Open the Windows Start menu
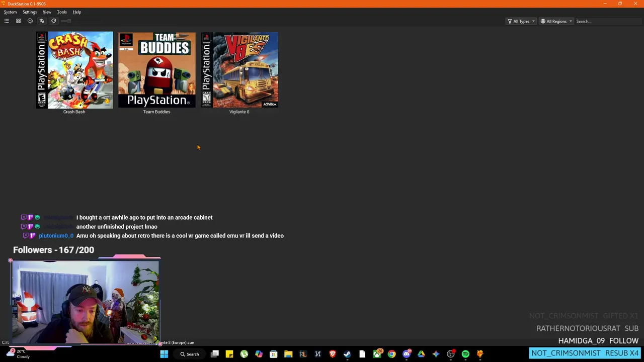 [x=164, y=354]
